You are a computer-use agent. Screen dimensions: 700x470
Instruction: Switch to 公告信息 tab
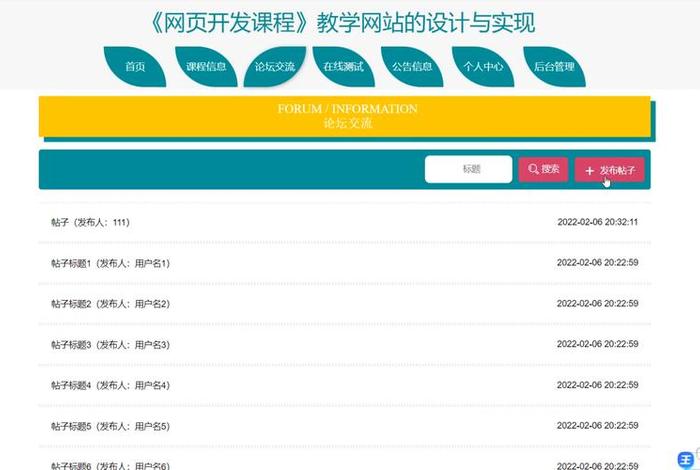[412, 67]
